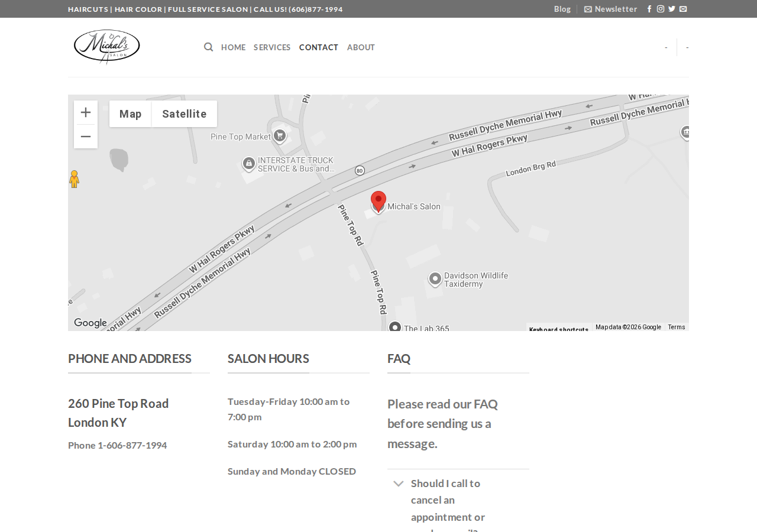Switch map to Satellite view
The image size is (757, 532).
coord(185,113)
